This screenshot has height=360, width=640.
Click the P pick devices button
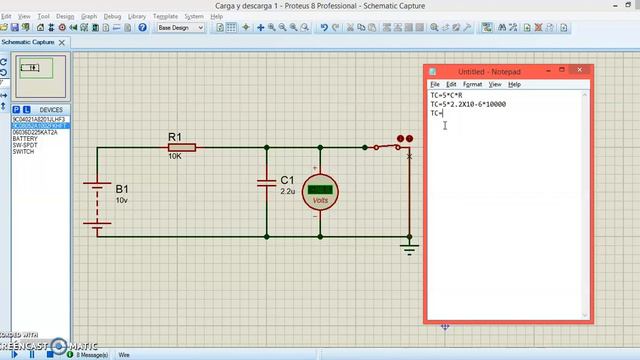click(x=16, y=109)
